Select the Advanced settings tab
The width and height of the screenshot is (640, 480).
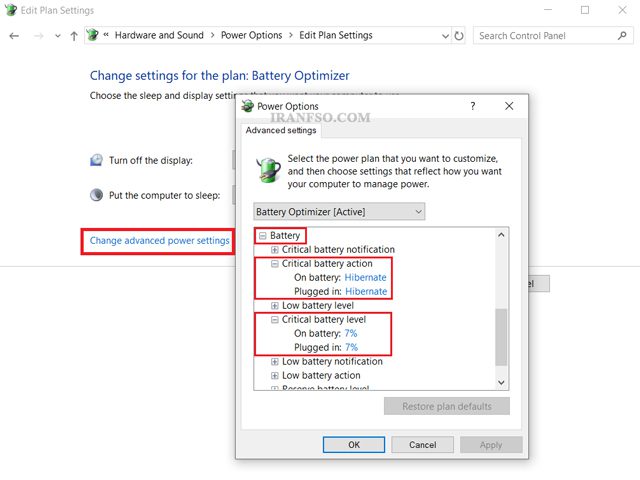coord(281,130)
